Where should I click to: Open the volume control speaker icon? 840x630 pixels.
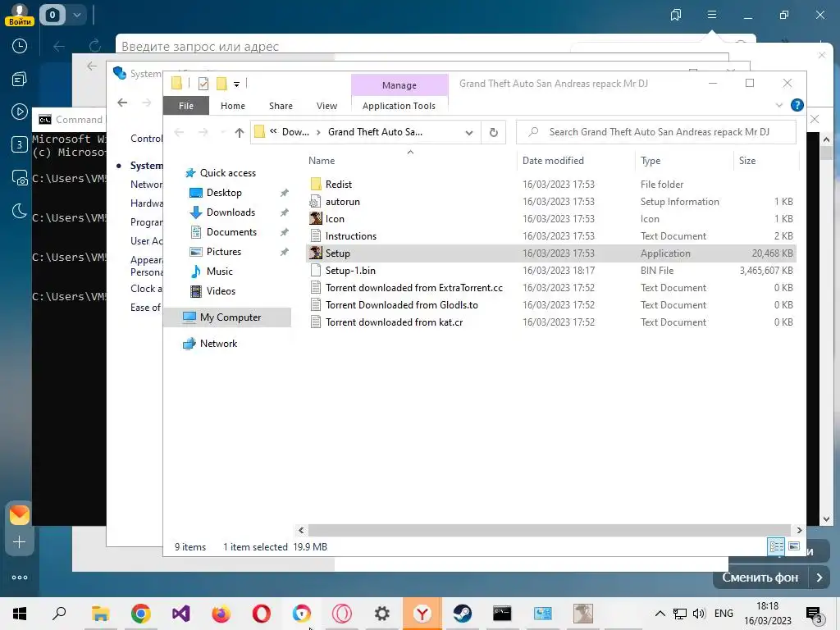coord(699,614)
